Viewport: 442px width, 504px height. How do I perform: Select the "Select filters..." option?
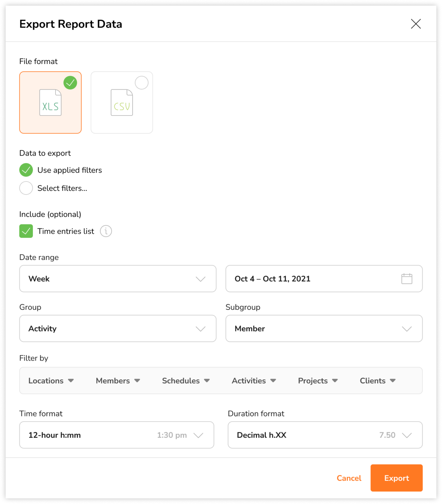click(x=26, y=188)
